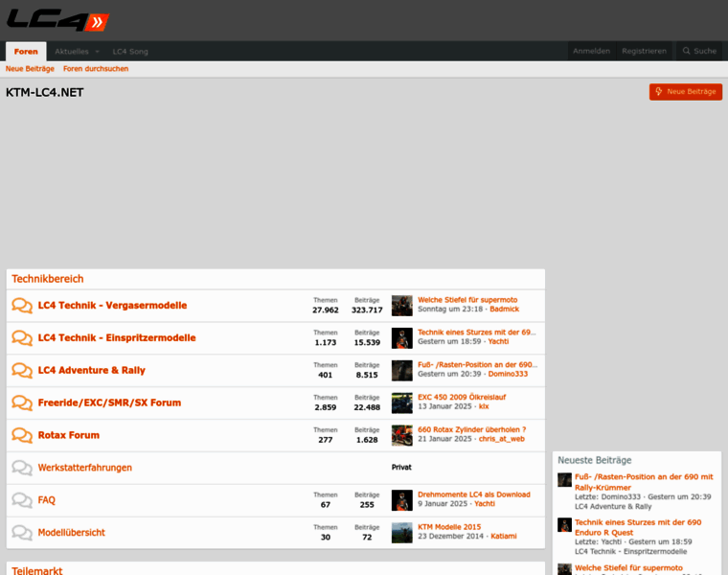Open the LC4 Song tab
This screenshot has height=575, width=728.
(130, 51)
